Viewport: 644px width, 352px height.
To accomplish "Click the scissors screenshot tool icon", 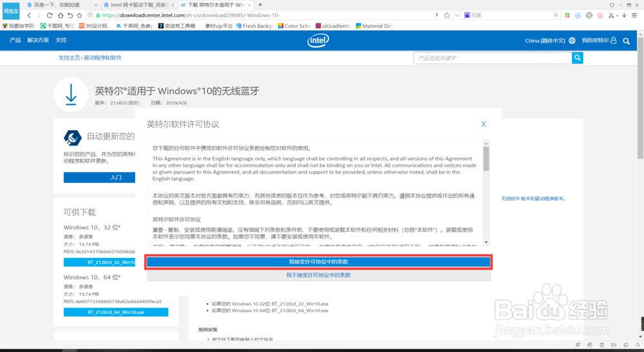I will [611, 15].
